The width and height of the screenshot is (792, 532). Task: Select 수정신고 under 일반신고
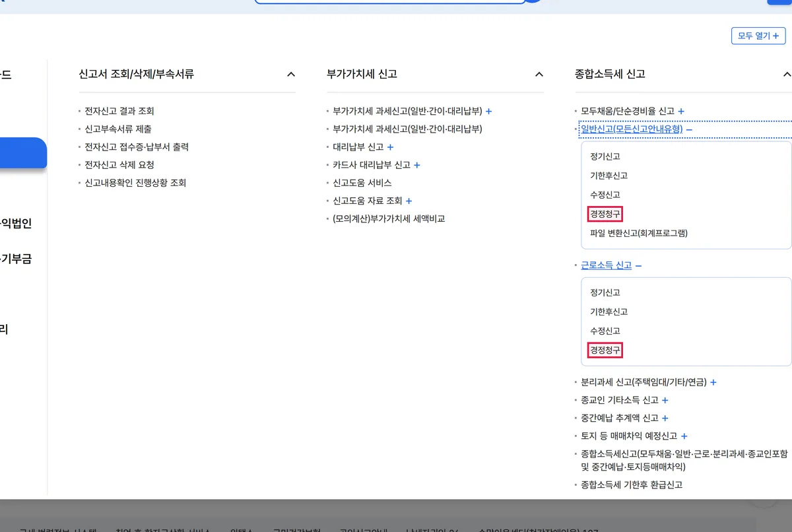tap(605, 195)
